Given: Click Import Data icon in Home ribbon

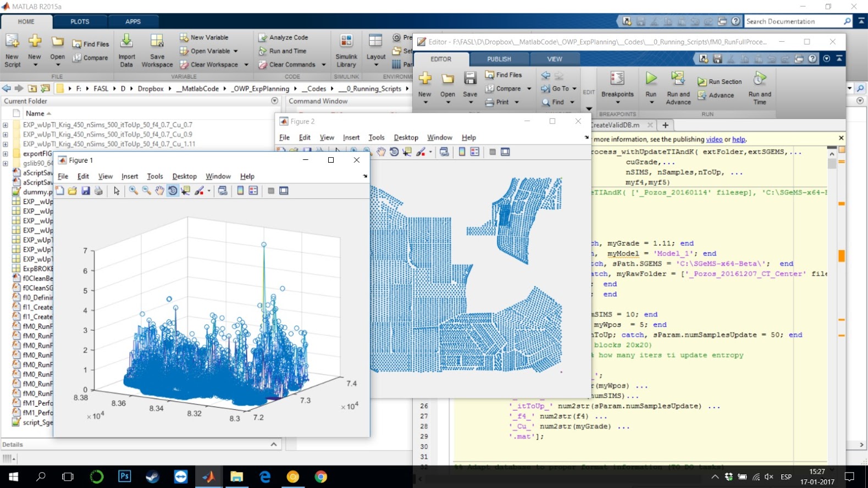Looking at the screenshot, I should 126,50.
